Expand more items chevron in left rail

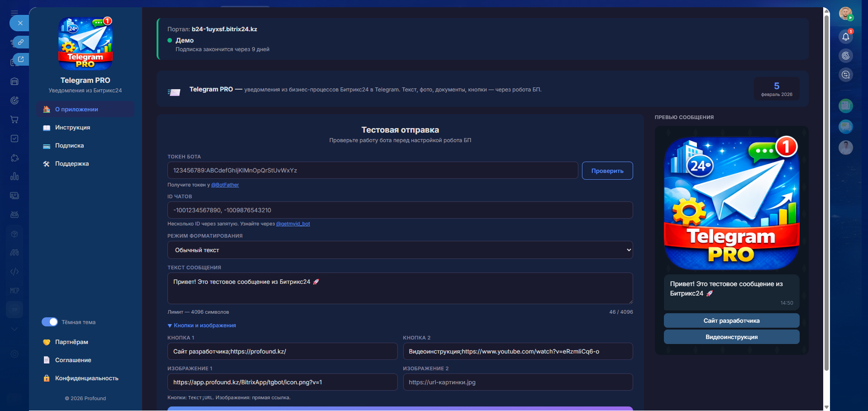(14, 329)
